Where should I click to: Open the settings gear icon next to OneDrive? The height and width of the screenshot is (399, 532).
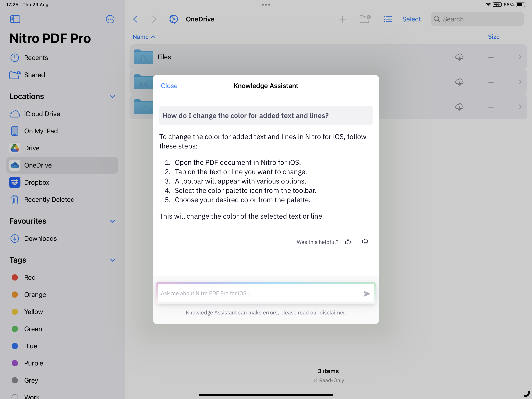173,19
